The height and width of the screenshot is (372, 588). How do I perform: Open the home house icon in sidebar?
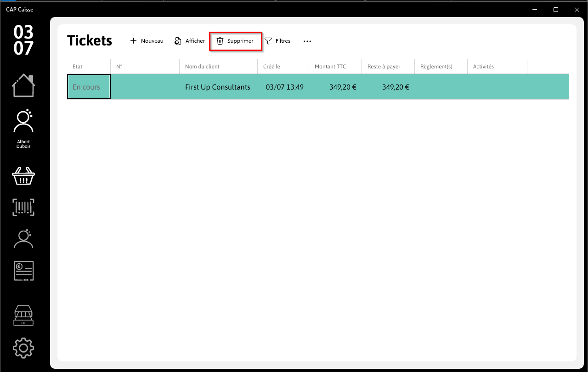(x=23, y=85)
